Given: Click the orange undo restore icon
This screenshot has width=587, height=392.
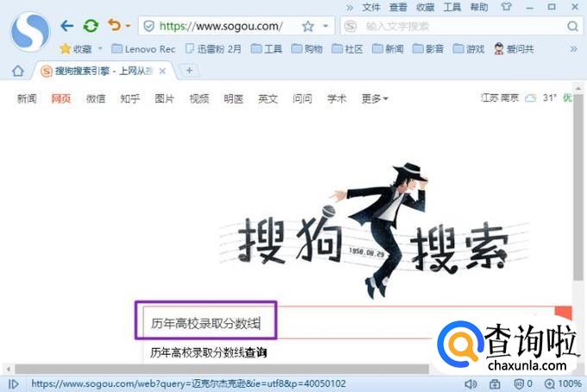Looking at the screenshot, I should (114, 25).
